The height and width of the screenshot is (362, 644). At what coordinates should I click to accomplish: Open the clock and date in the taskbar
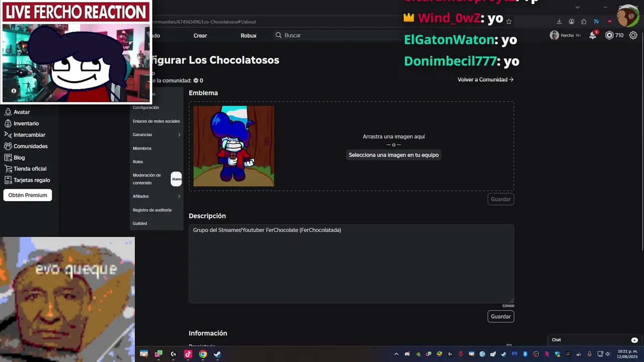tap(627, 354)
